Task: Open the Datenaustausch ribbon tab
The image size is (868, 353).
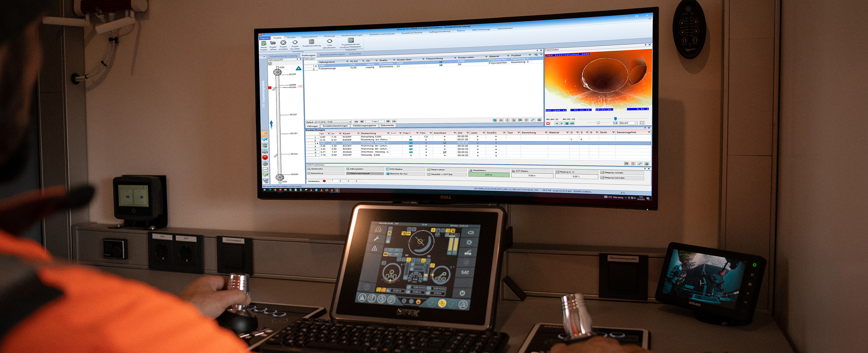Action: click(x=309, y=37)
